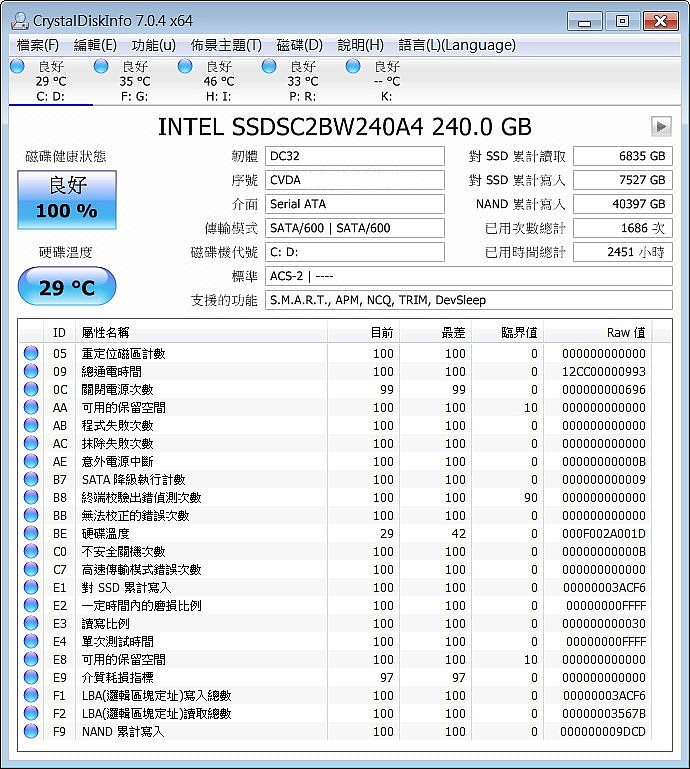Click the Raw value 00000009DCD
This screenshot has width=690, height=769.
click(603, 732)
